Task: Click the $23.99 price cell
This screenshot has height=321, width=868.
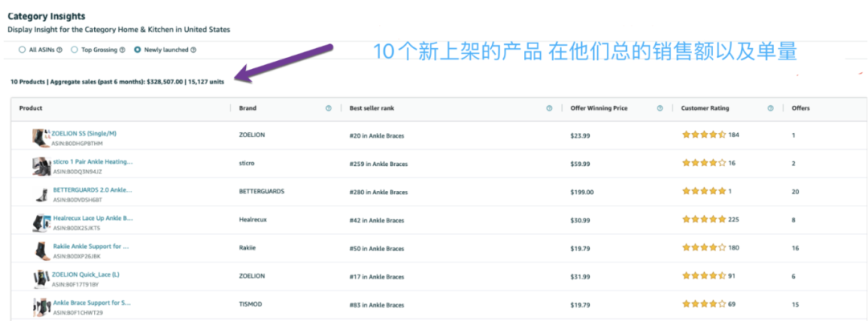Action: pos(580,136)
